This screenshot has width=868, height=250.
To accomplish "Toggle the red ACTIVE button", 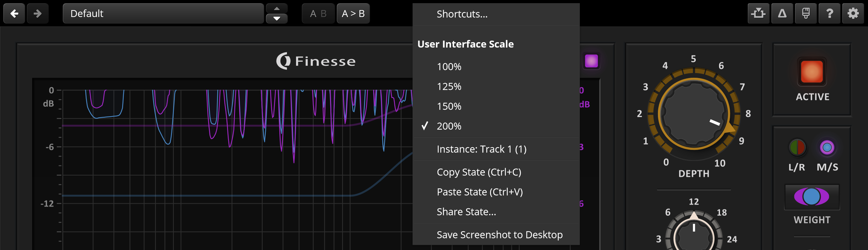I will (x=812, y=72).
